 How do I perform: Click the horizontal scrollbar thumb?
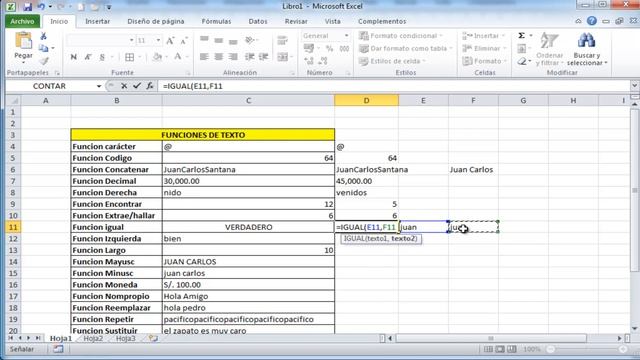click(x=491, y=338)
